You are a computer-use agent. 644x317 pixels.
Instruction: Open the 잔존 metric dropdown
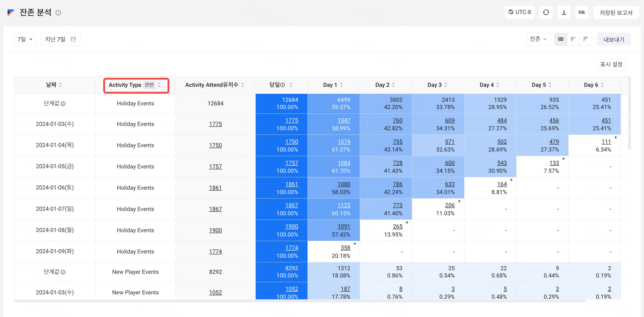coord(538,39)
